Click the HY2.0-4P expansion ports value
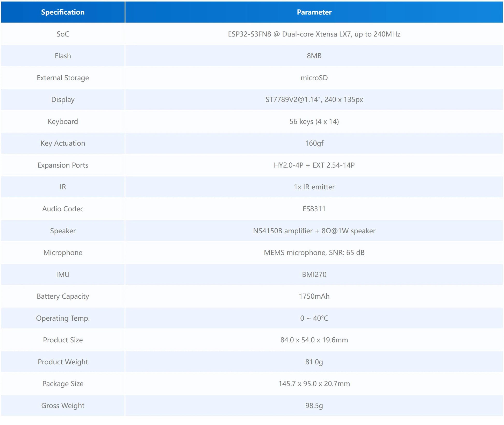This screenshot has width=504, height=425. (x=314, y=165)
